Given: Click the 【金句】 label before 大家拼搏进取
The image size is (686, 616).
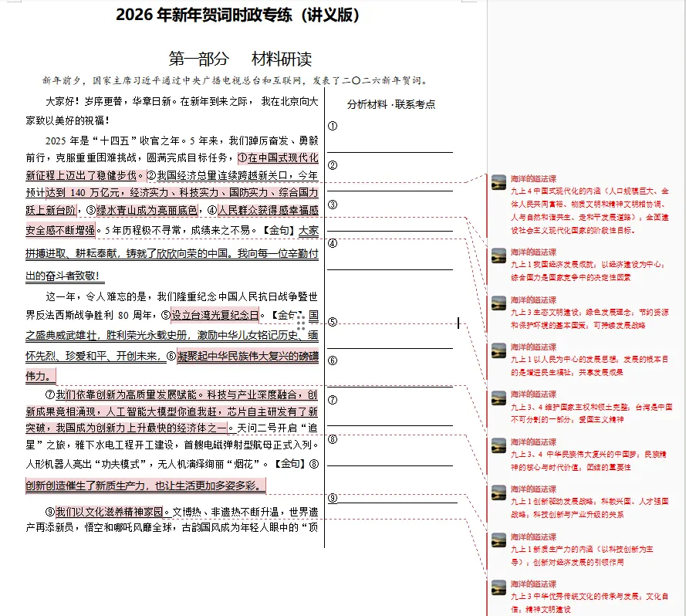Looking at the screenshot, I should [279, 230].
